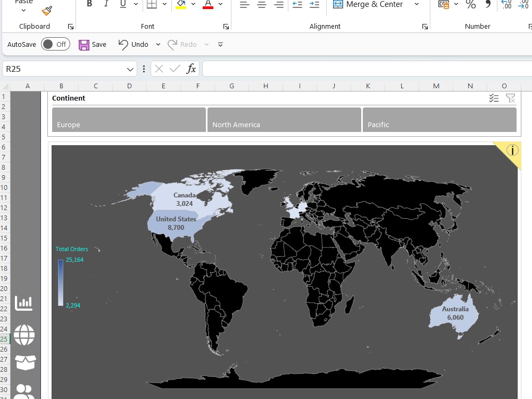Viewport: 532px width, 399px height.
Task: Toggle slicer multi-select mode
Action: 494,98
